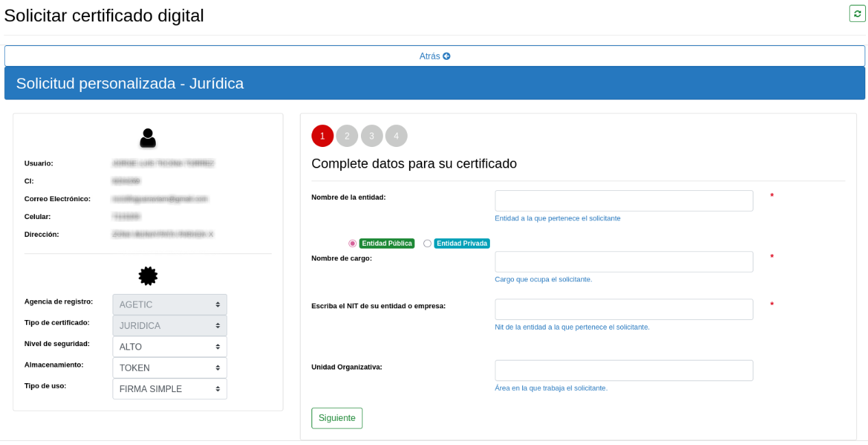868x445 pixels.
Task: Select the Entidad Pública radio button
Action: click(353, 244)
